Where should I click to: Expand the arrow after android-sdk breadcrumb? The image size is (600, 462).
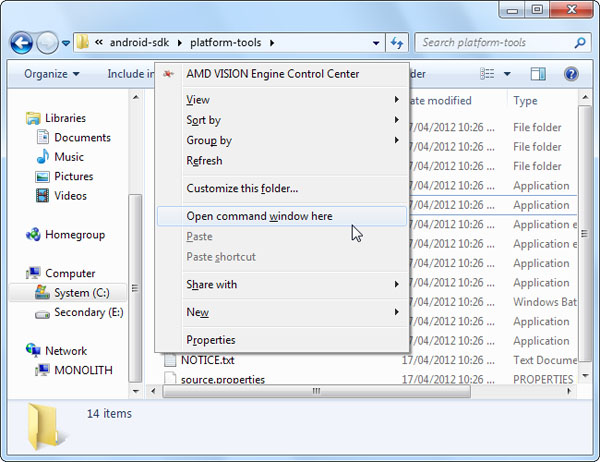point(179,43)
